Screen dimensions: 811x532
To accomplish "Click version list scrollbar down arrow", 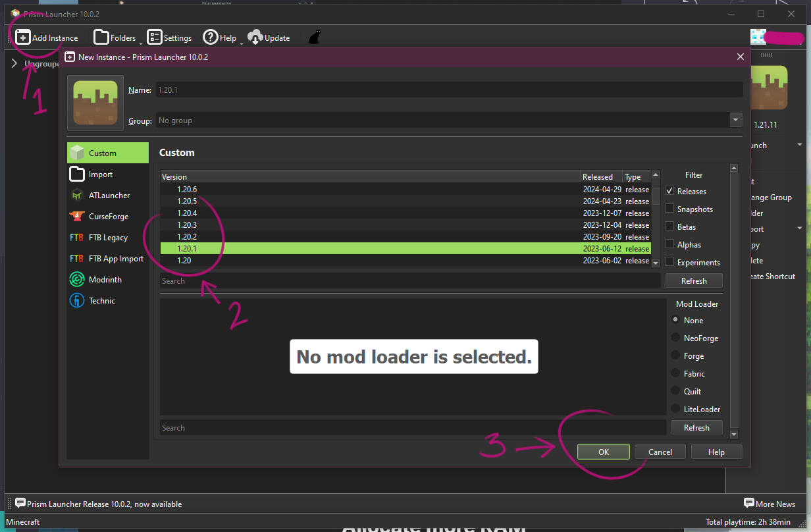I will click(x=655, y=263).
